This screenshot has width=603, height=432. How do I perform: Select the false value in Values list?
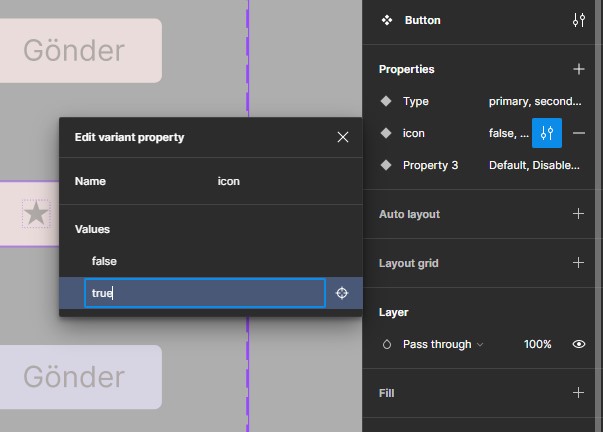[x=105, y=261]
